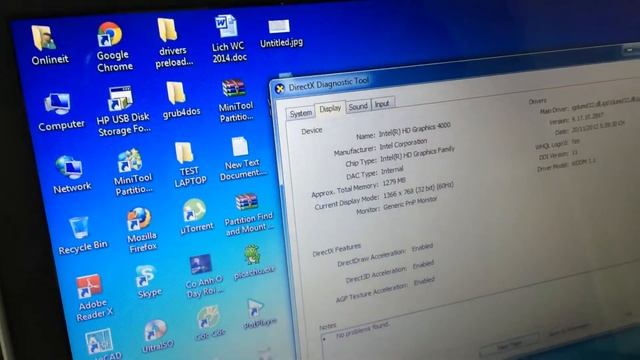Screen dimensions: 640x360
Task: Click the Next Page button
Action: tap(509, 345)
